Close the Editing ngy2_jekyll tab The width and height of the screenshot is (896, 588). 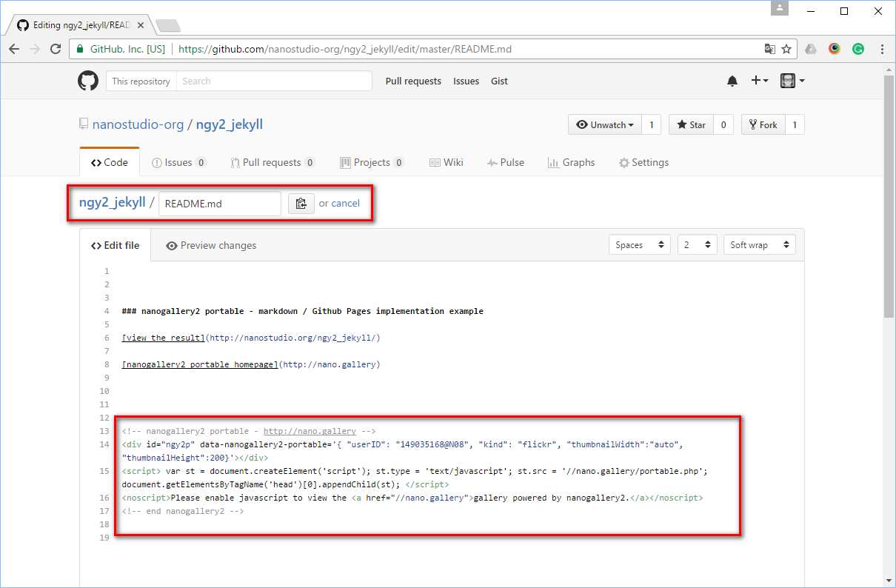141,25
